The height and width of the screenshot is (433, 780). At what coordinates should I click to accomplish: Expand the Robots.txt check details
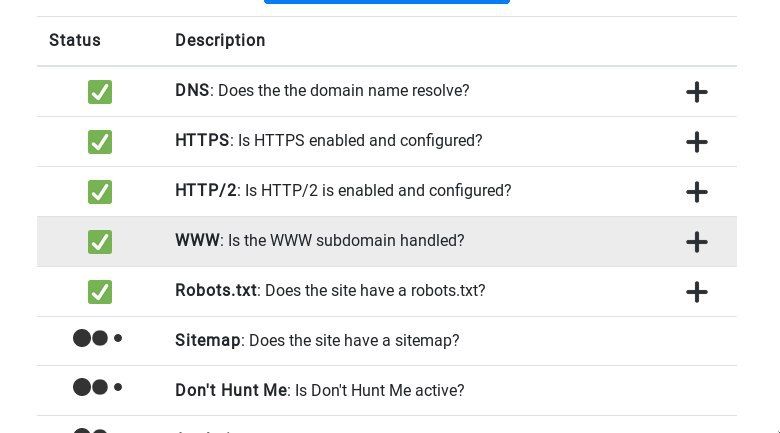697,292
